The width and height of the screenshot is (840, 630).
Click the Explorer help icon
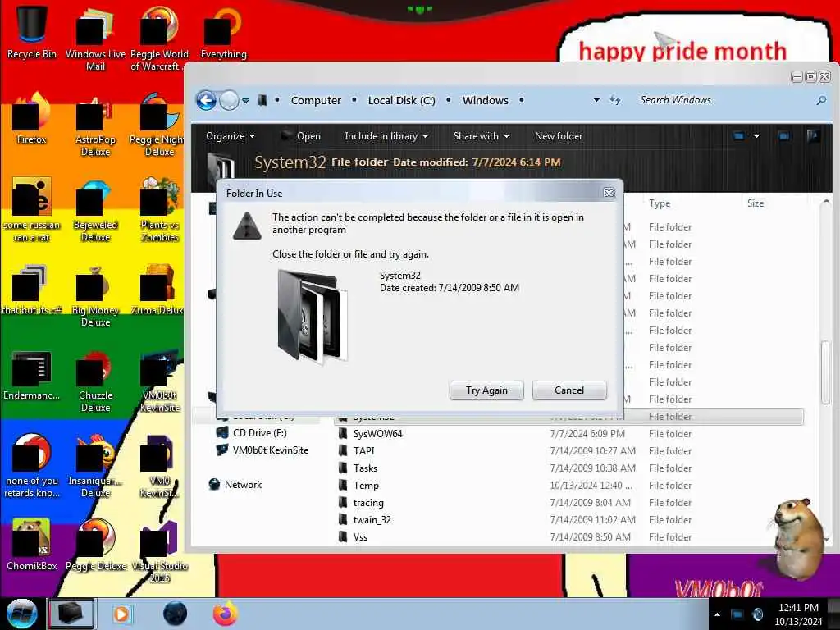[813, 136]
